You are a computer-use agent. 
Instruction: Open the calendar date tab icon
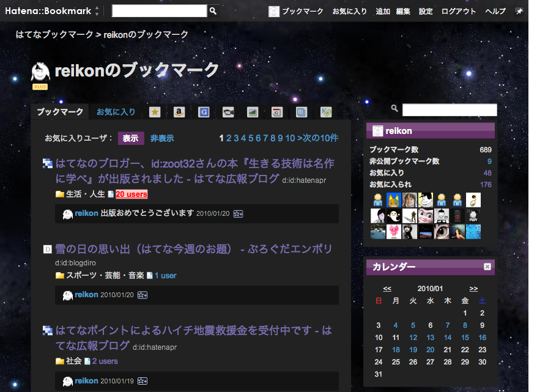click(277, 112)
